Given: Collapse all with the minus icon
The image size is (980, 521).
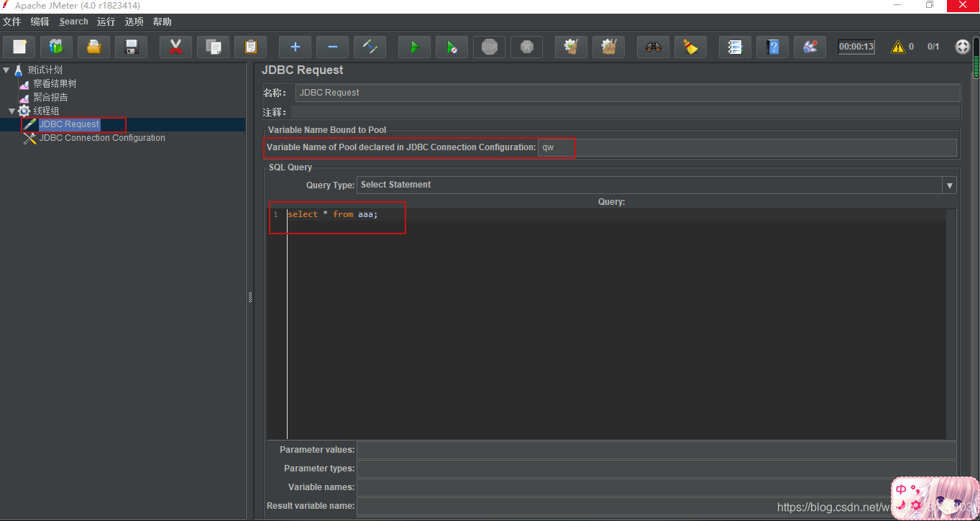Looking at the screenshot, I should [332, 47].
